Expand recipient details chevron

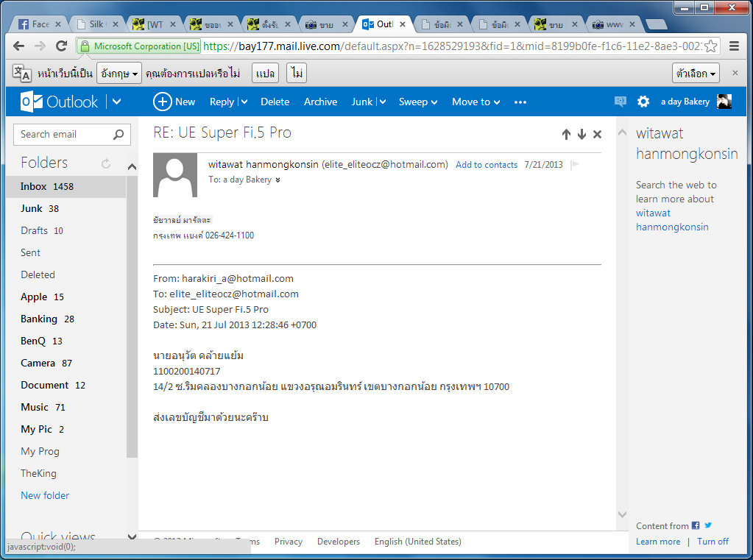(x=277, y=180)
